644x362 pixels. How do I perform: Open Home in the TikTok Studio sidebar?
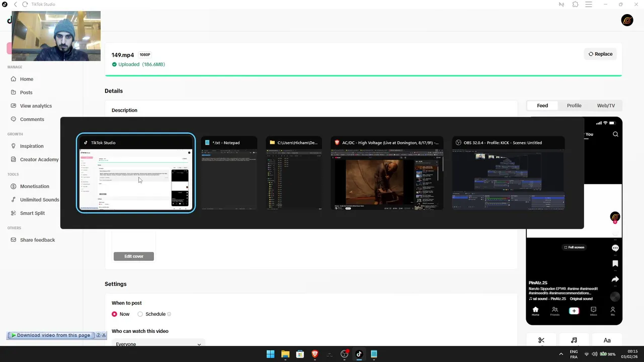(27, 79)
